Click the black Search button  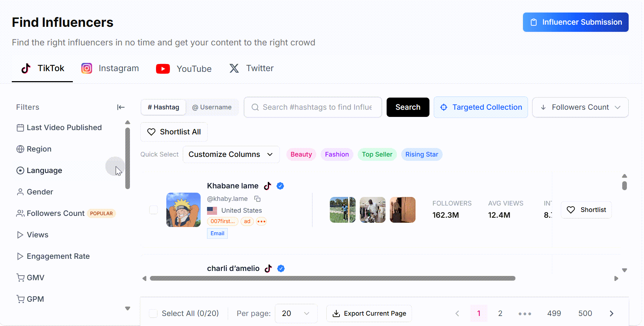coord(408,107)
